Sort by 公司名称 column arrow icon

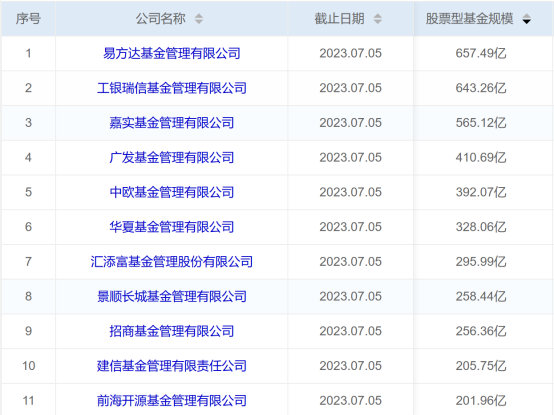click(x=199, y=19)
